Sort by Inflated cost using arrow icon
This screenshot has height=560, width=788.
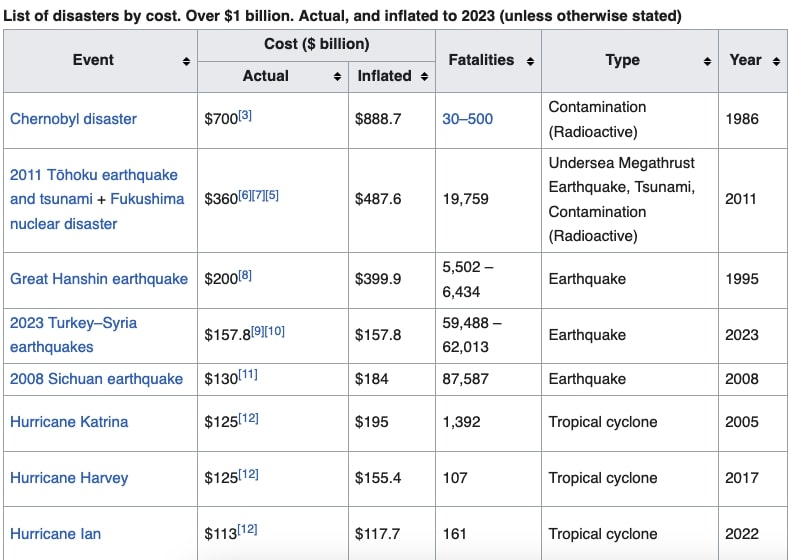424,77
